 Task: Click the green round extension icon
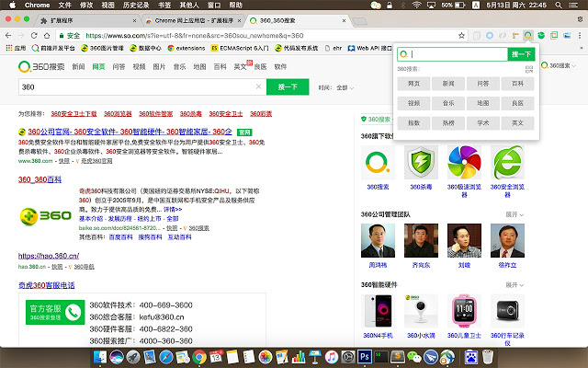coord(541,35)
